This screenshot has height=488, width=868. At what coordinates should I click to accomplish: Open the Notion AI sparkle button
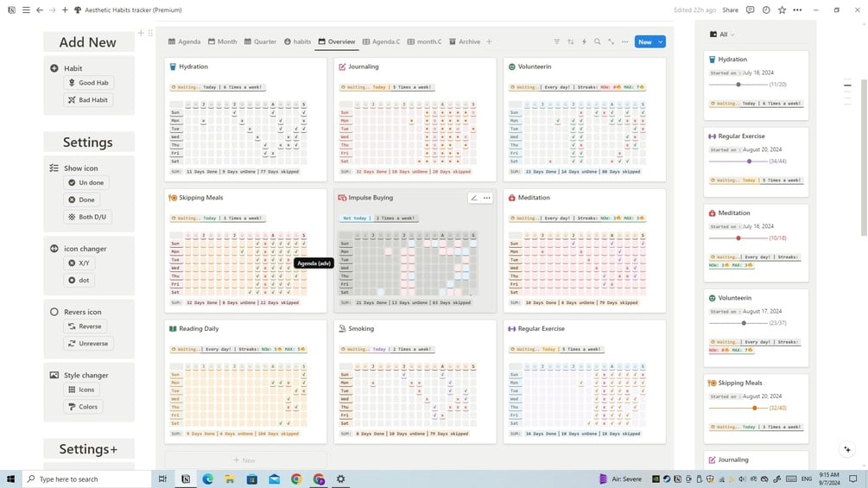[847, 450]
